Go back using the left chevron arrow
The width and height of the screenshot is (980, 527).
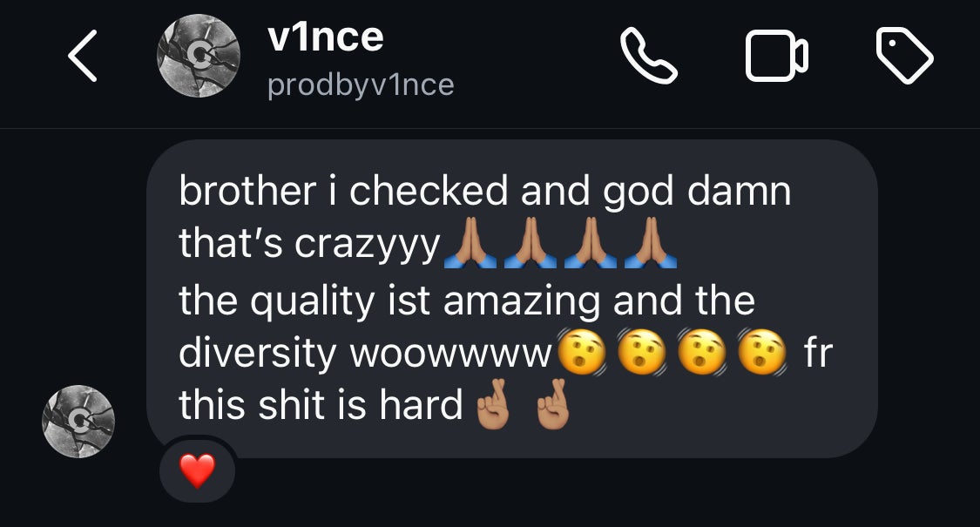pyautogui.click(x=83, y=56)
